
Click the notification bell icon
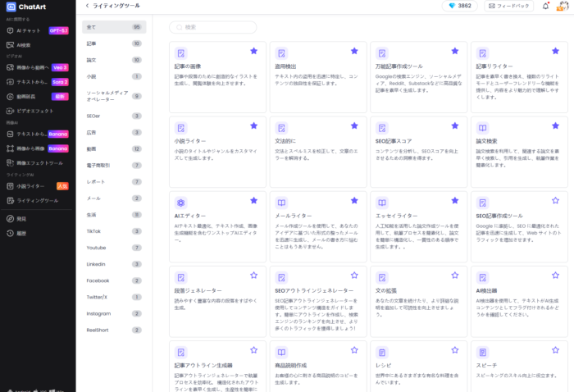545,6
